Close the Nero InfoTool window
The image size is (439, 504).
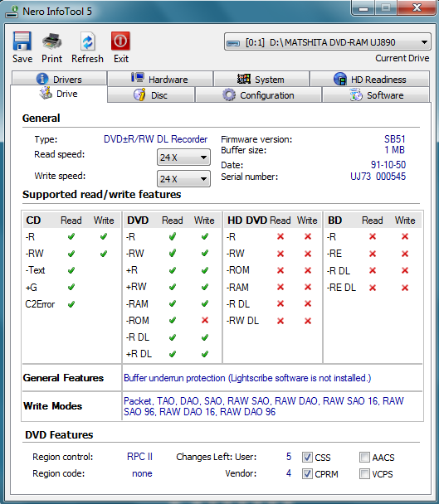coord(417,7)
